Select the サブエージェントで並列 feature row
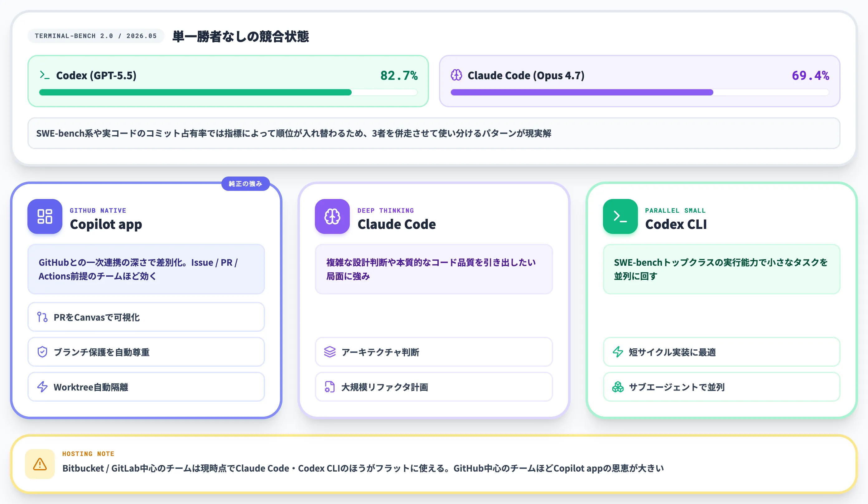The width and height of the screenshot is (868, 504). [x=721, y=386]
